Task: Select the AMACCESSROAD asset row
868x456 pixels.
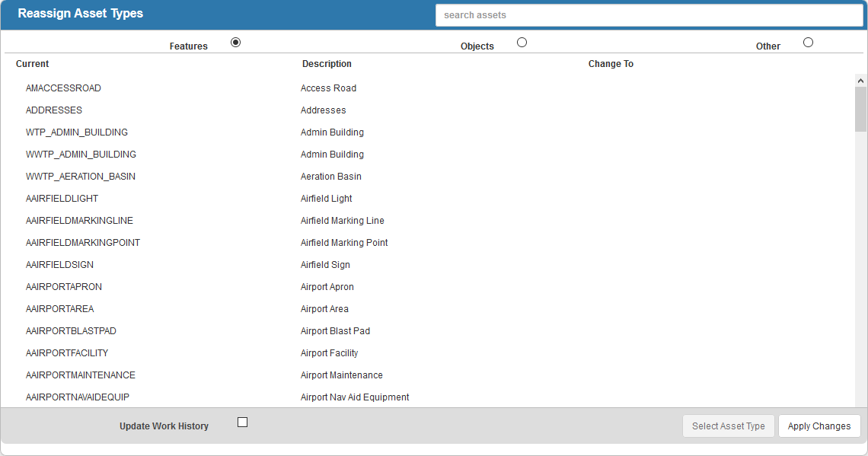Action: (x=63, y=88)
